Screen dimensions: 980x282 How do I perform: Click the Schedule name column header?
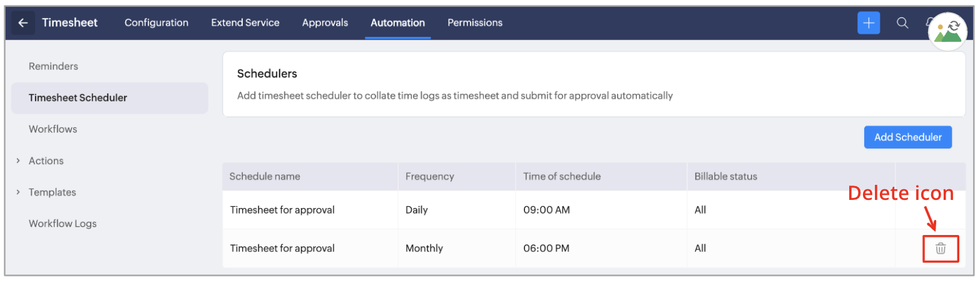(x=265, y=177)
